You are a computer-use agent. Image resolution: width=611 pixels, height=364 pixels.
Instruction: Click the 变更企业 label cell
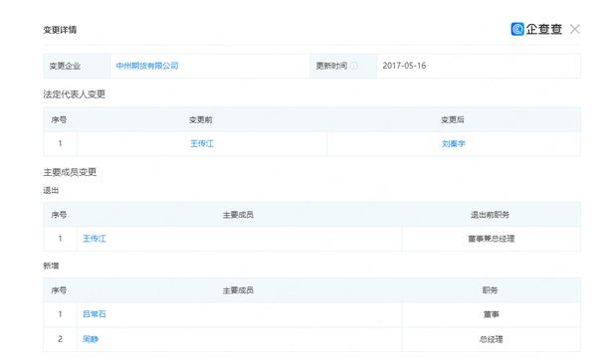pos(77,66)
